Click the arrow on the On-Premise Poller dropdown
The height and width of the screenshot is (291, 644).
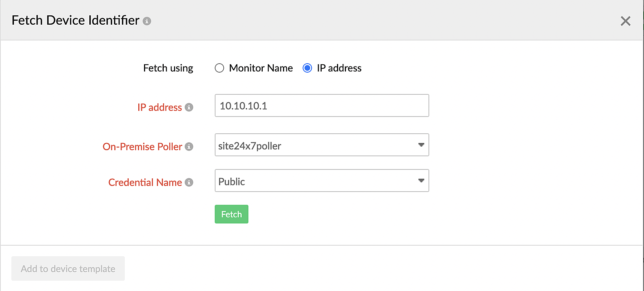(x=421, y=145)
